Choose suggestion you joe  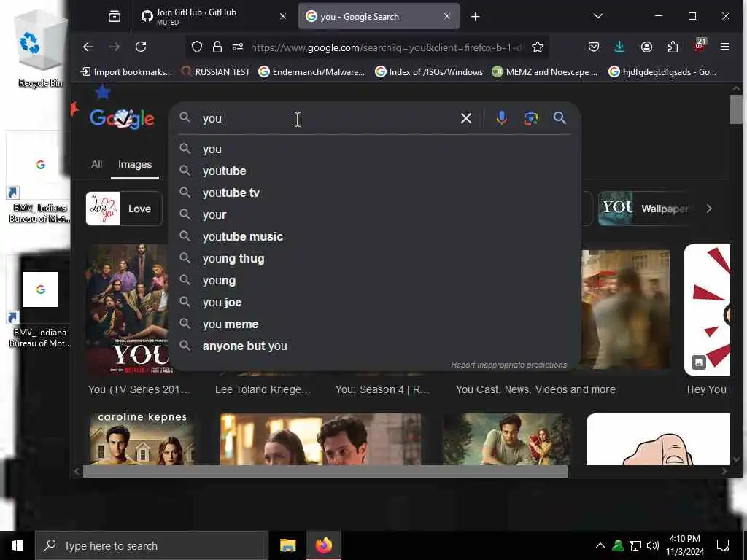click(374, 303)
